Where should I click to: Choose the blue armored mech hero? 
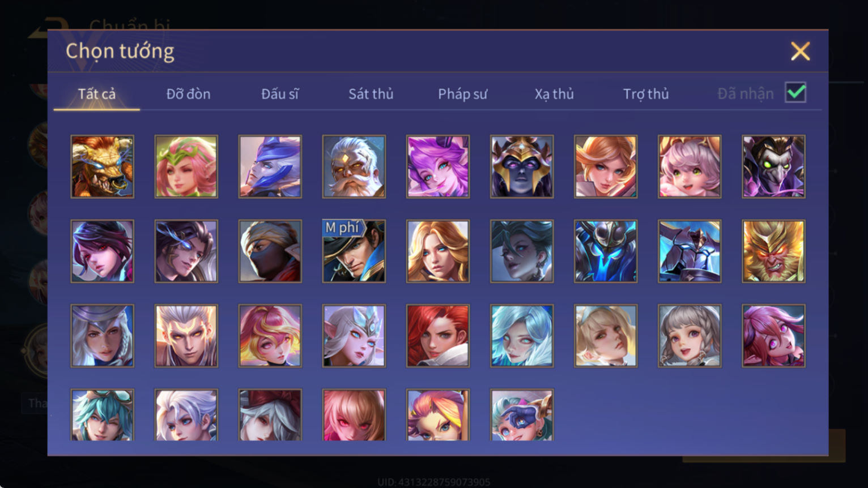tap(606, 251)
